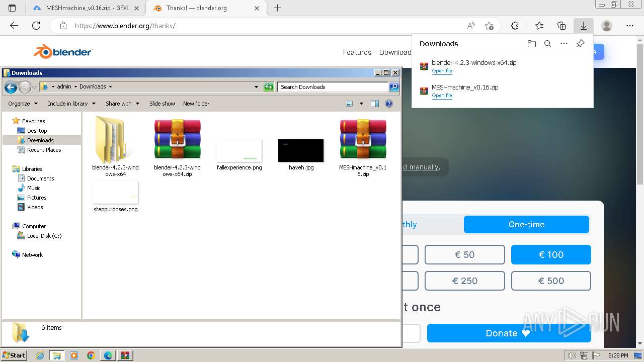This screenshot has width=644, height=362.
Task: Expand Include in library dropdown
Action: click(71, 104)
